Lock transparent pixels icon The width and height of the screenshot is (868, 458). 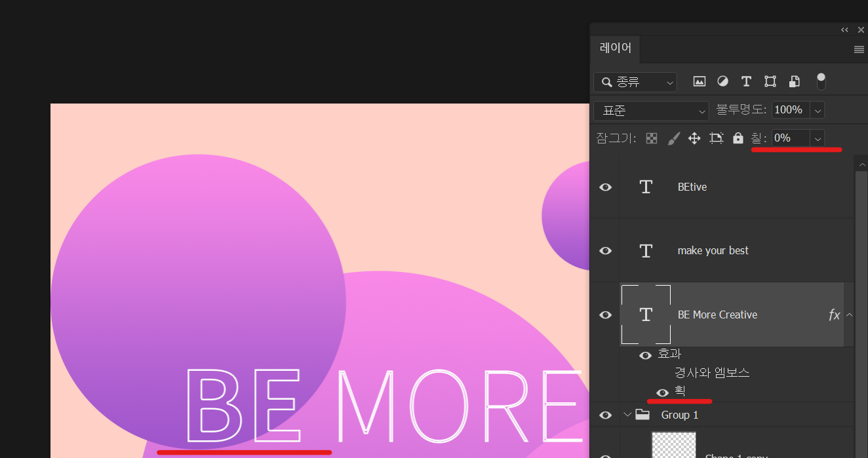point(651,138)
